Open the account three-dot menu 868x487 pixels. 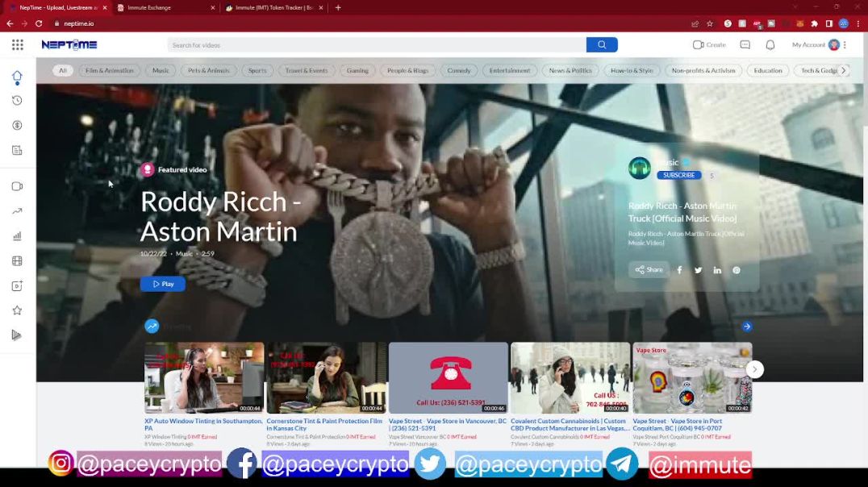coord(845,45)
